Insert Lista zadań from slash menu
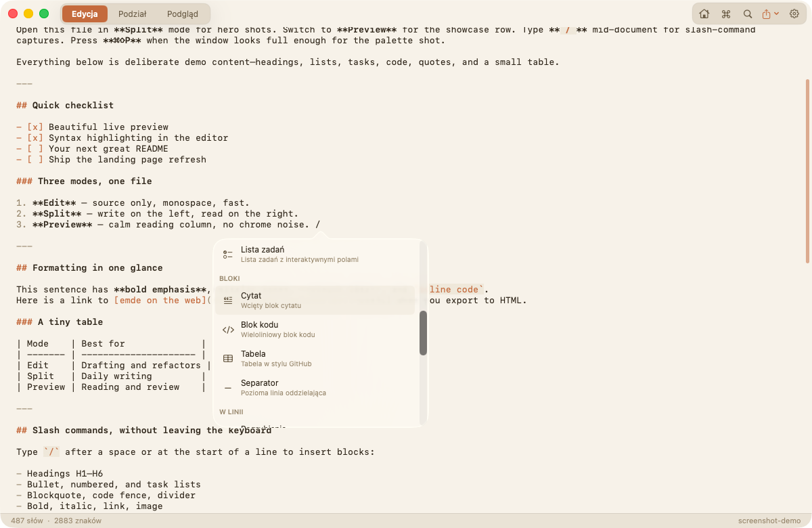Screen dimensions: 812x528 coord(315,254)
